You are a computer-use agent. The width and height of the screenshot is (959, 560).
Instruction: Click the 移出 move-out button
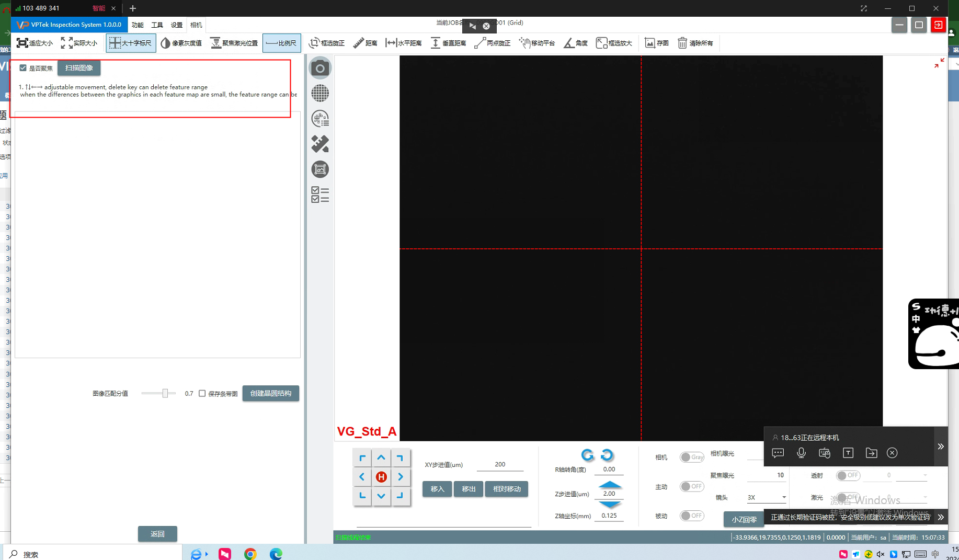[x=469, y=489]
